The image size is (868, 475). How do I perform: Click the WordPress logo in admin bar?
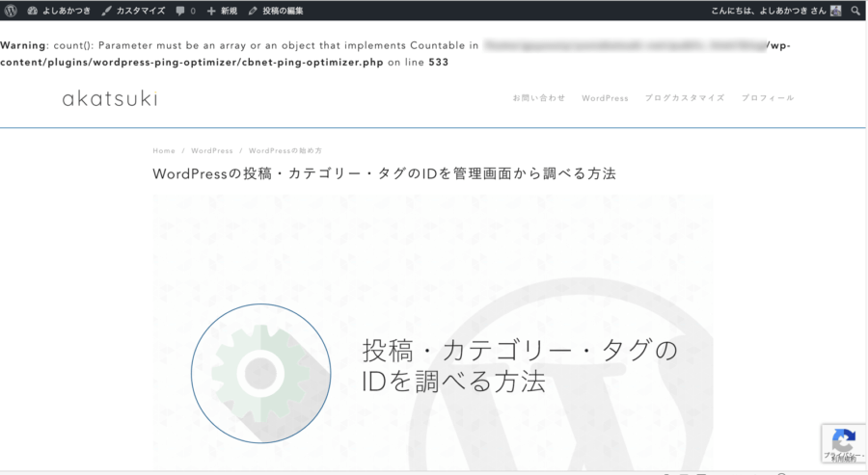10,10
